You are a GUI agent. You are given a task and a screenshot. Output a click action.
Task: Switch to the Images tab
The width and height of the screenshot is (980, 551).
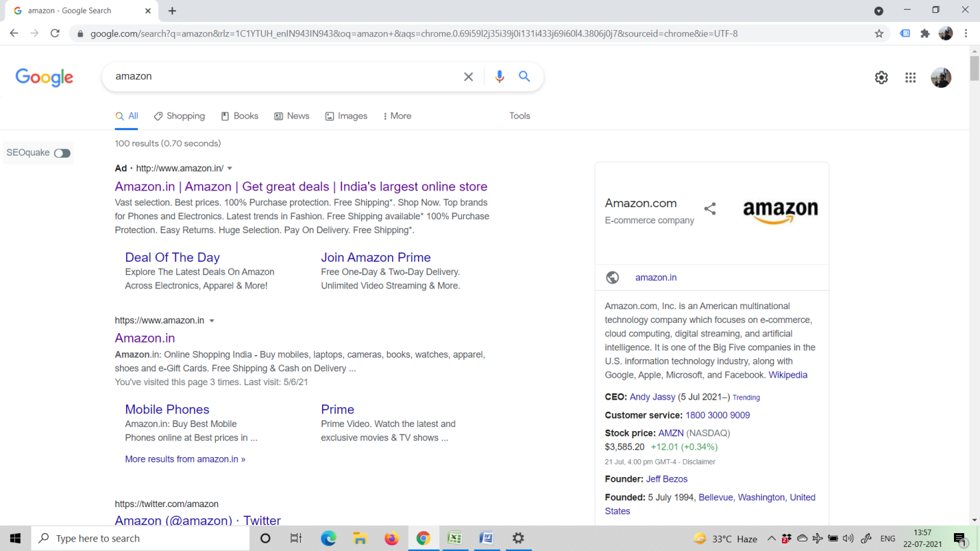click(346, 116)
